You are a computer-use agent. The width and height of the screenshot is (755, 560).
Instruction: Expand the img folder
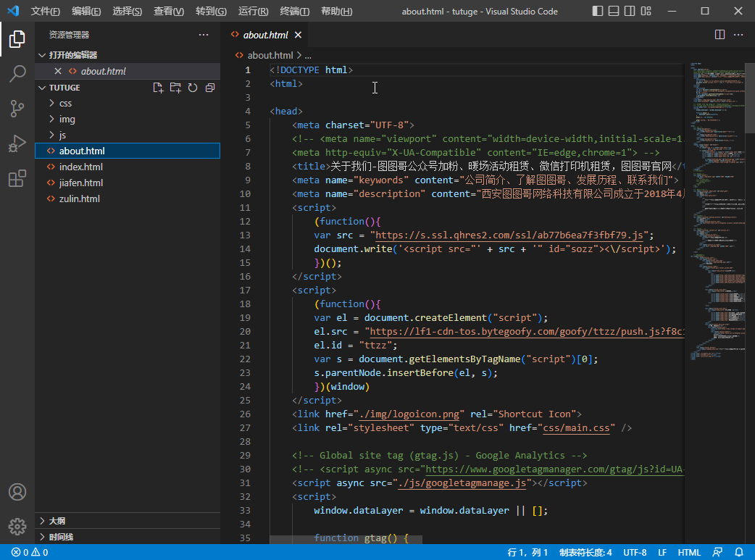[x=67, y=120]
